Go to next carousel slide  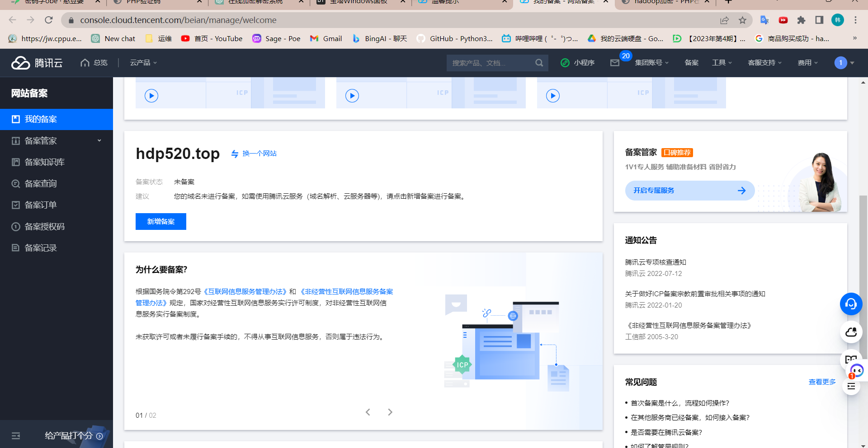coord(390,412)
